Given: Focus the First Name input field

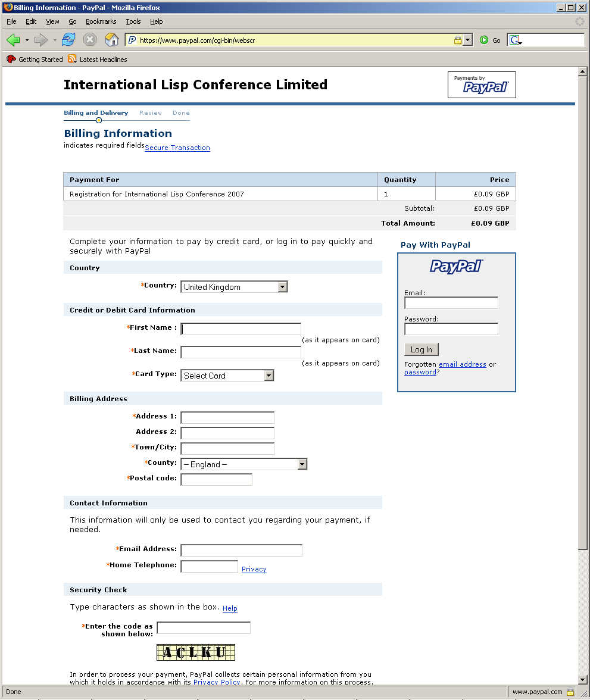Looking at the screenshot, I should click(241, 329).
